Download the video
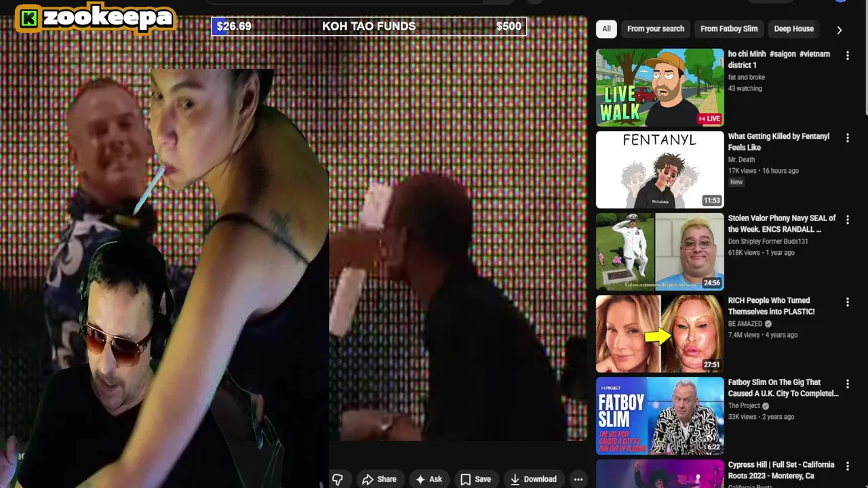868x488 pixels. coord(533,479)
